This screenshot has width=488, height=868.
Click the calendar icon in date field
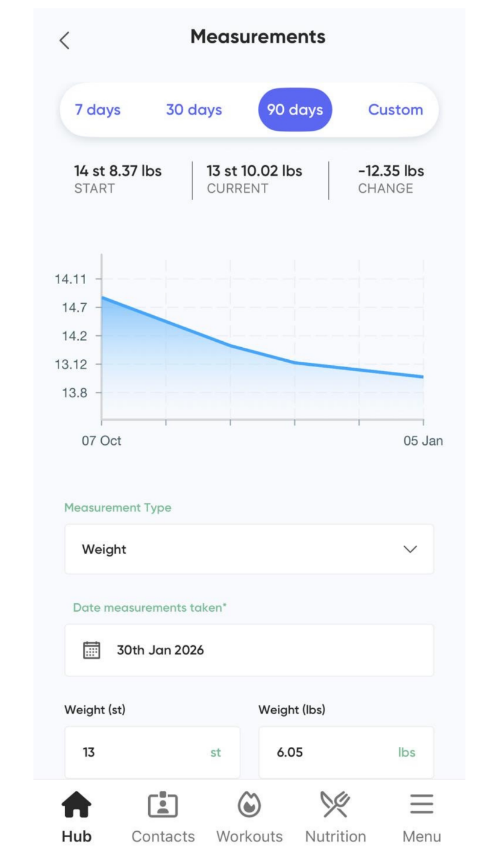(91, 650)
